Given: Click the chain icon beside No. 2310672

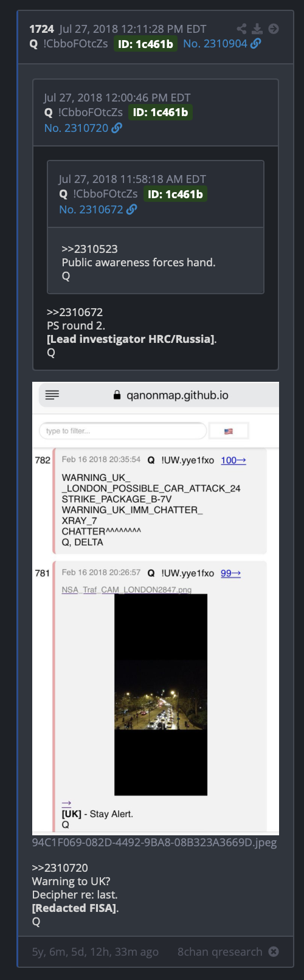Looking at the screenshot, I should [131, 209].
